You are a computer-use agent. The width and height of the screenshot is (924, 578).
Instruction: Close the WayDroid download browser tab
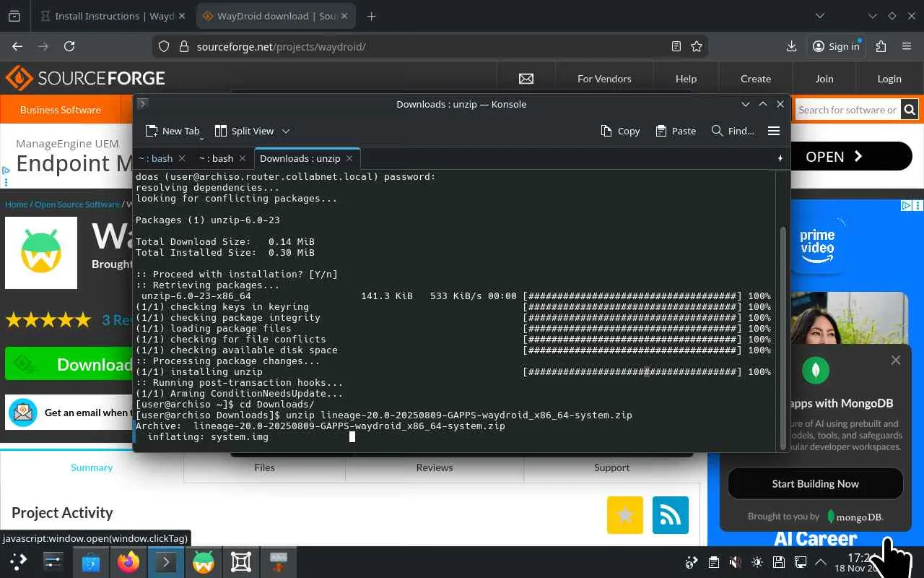pyautogui.click(x=344, y=16)
